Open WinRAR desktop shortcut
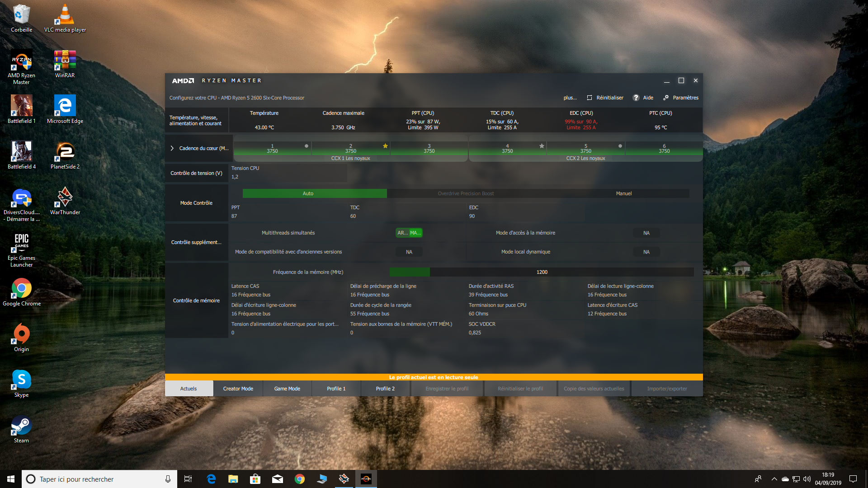 pyautogui.click(x=65, y=64)
